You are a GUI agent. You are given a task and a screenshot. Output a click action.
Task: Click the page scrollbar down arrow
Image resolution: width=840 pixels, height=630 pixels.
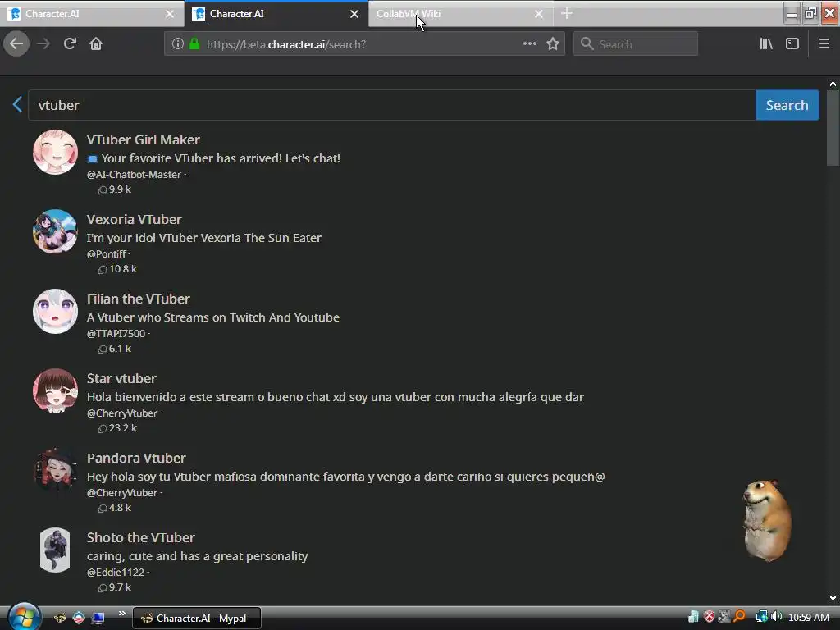pyautogui.click(x=833, y=598)
